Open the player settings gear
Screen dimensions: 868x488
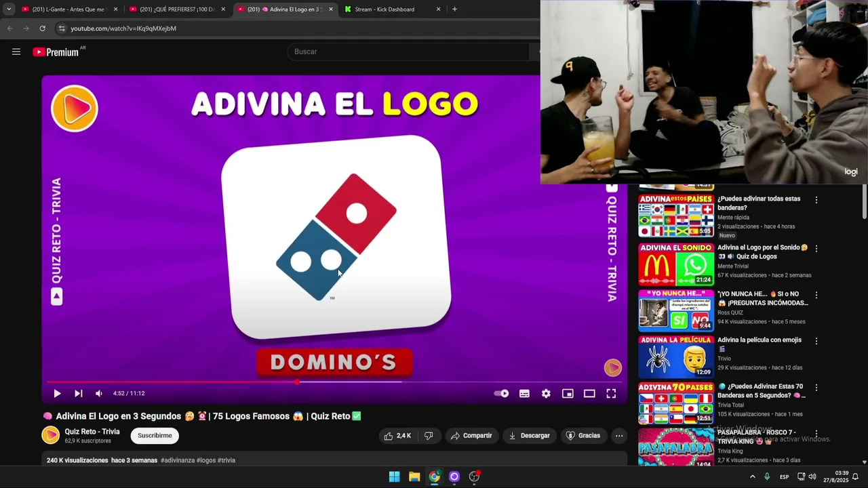pyautogui.click(x=546, y=393)
